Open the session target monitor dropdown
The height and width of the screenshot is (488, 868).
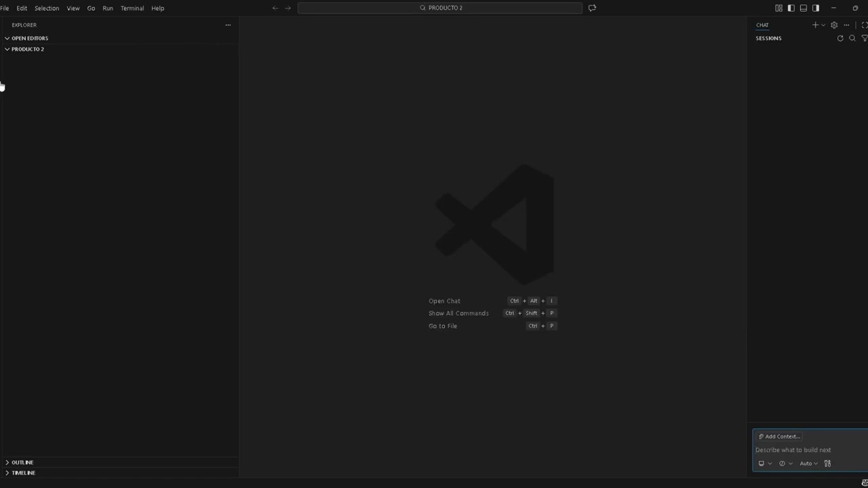coord(765,464)
